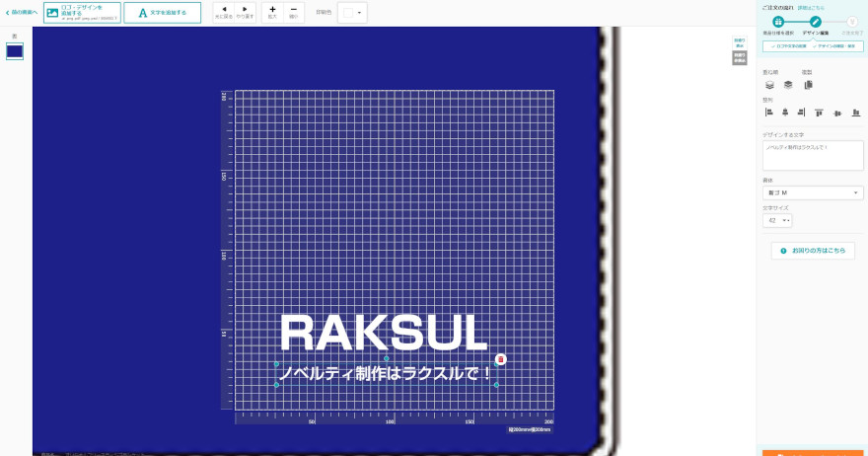
Task: Select the RAKSUL logo on the canvas
Action: click(384, 333)
